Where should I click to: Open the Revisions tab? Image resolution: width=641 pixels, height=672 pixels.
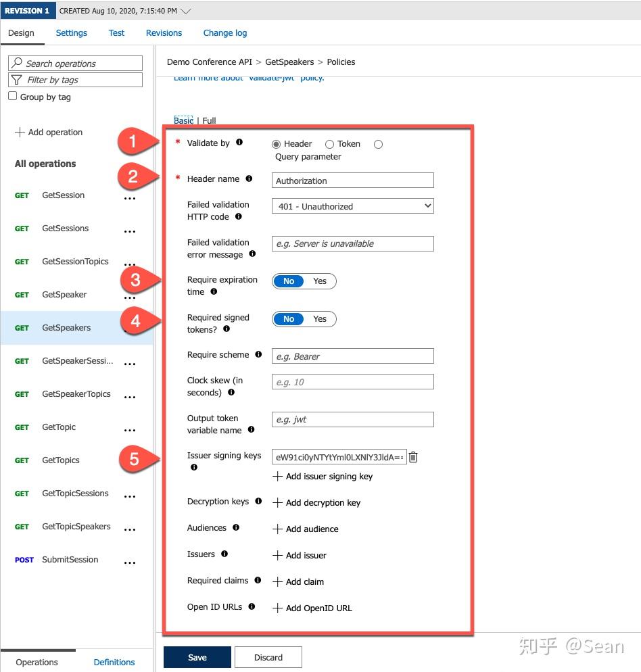tap(164, 33)
